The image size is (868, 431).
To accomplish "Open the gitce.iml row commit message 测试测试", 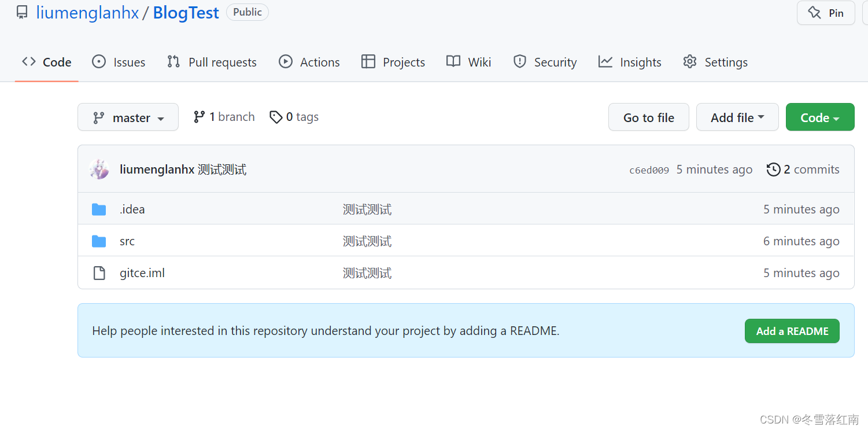I will point(367,273).
